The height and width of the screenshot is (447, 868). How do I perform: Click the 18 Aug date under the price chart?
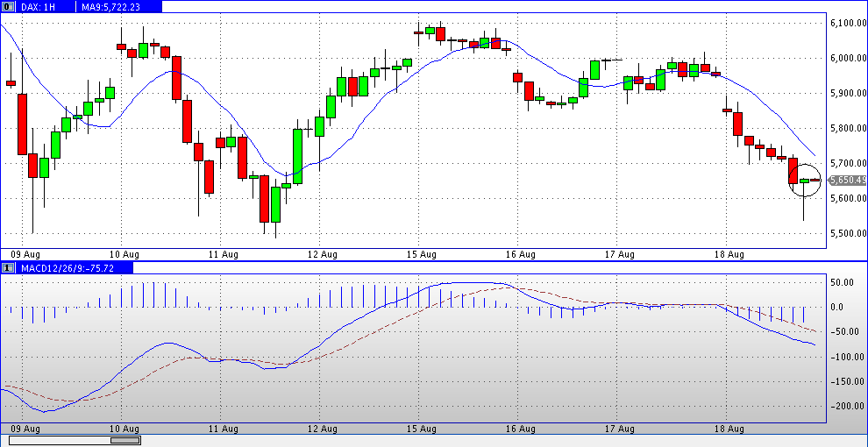[x=729, y=254]
